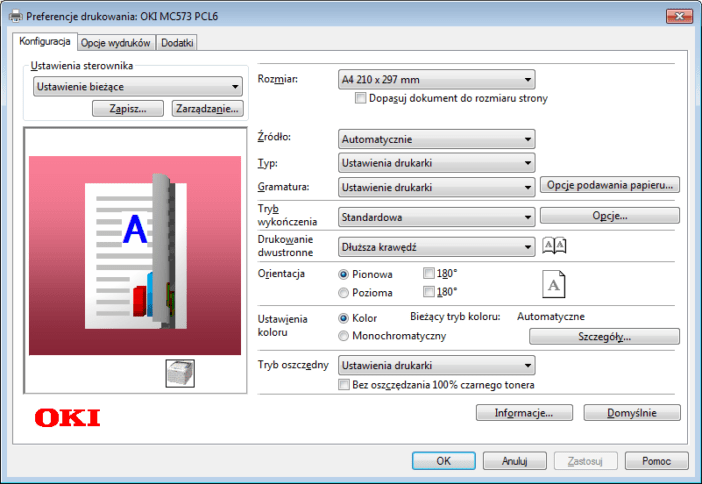Click the printer icon in title bar
702x484 pixels.
click(16, 17)
